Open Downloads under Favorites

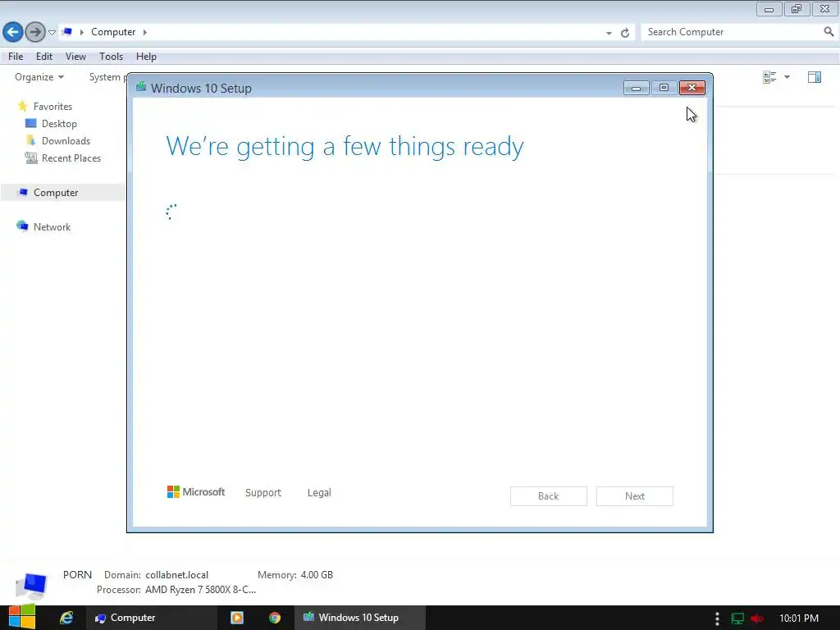(x=66, y=141)
